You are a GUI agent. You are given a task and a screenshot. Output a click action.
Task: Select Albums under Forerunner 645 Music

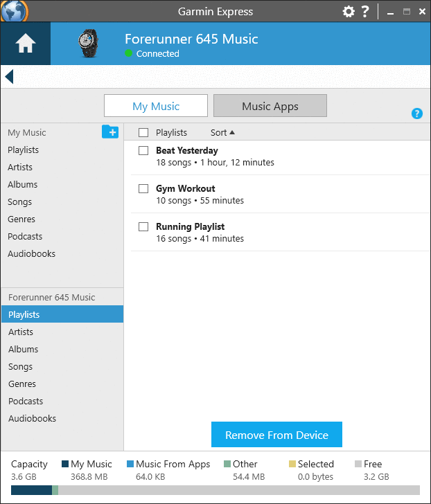[23, 349]
